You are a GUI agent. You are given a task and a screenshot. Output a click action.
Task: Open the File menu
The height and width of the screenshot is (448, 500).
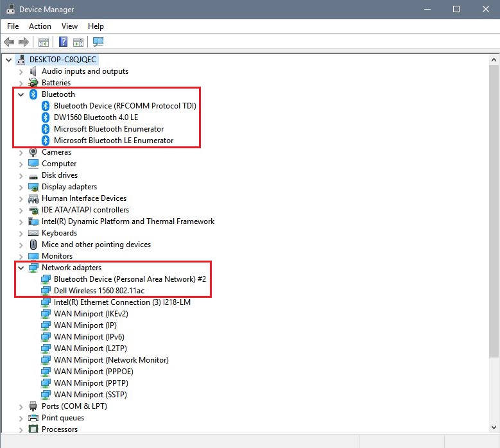(13, 26)
